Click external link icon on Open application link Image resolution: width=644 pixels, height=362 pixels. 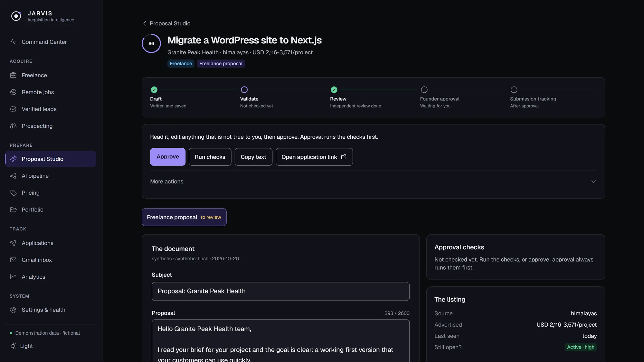click(x=344, y=157)
